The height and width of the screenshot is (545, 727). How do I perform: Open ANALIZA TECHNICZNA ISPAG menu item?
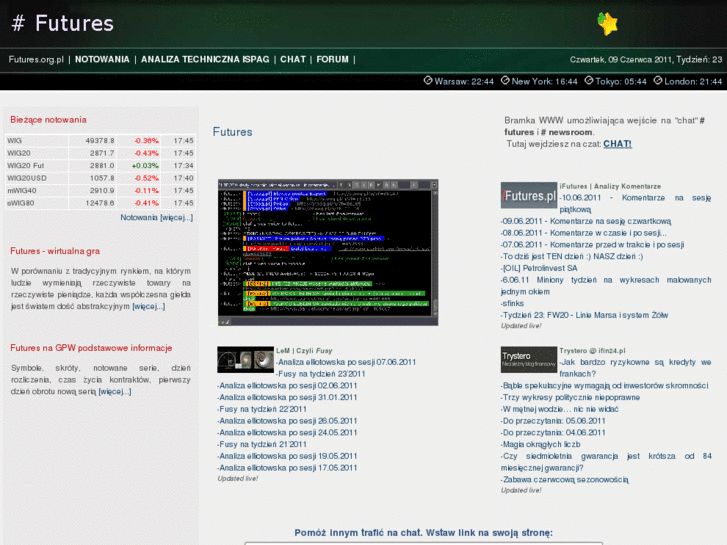coord(205,59)
